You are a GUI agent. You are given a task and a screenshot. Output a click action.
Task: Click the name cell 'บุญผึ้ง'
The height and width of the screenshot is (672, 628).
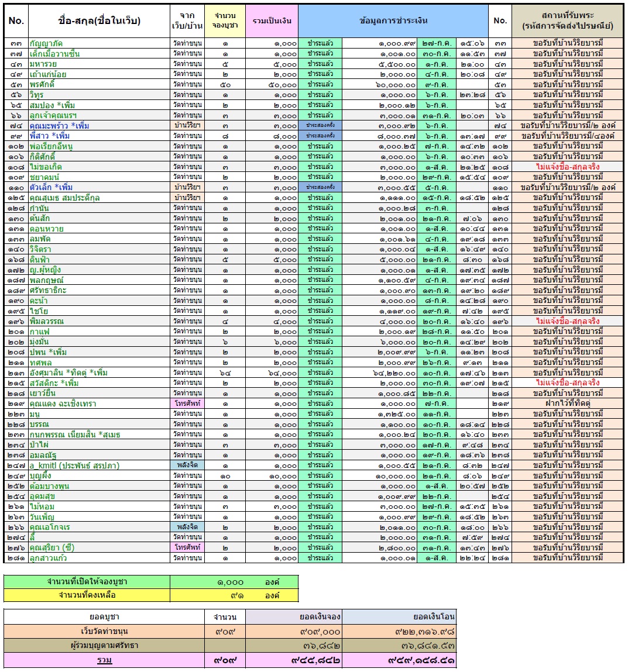pos(99,475)
